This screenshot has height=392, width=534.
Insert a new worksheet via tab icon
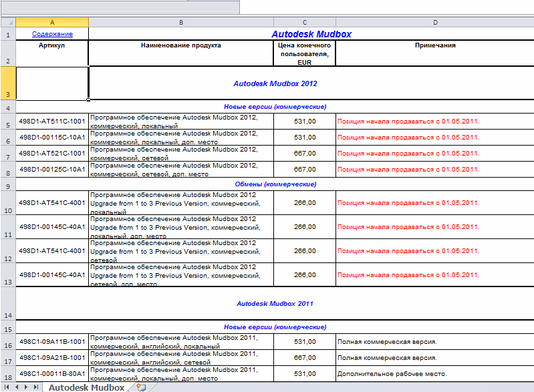point(141,387)
